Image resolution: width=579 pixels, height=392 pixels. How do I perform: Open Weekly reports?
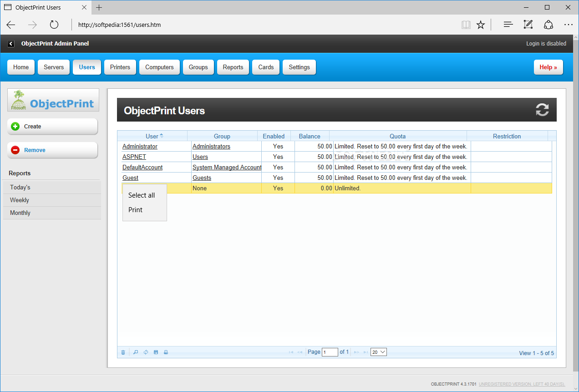pos(52,200)
